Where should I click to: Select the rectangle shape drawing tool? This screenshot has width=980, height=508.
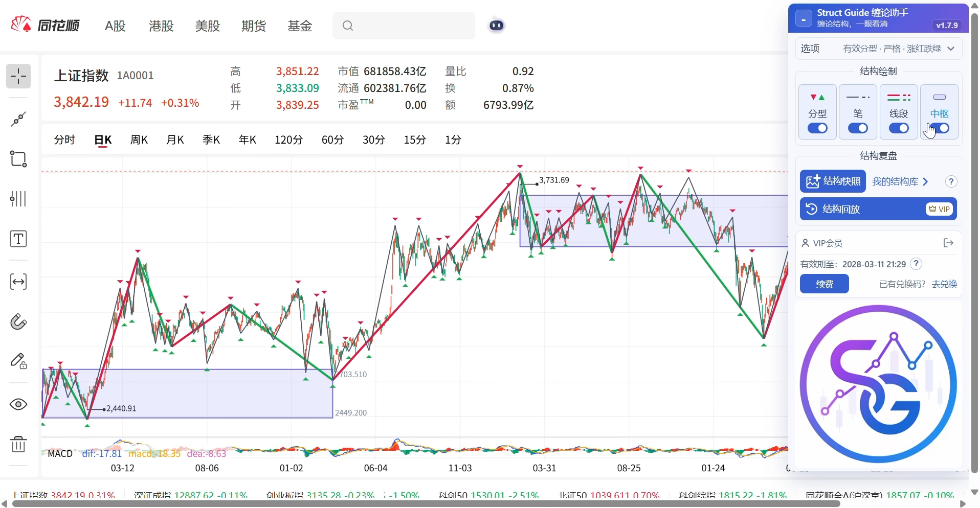point(18,159)
